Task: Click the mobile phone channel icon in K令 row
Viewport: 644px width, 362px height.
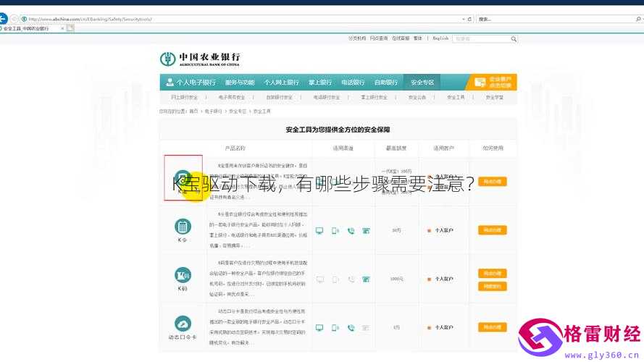Action: [x=335, y=231]
